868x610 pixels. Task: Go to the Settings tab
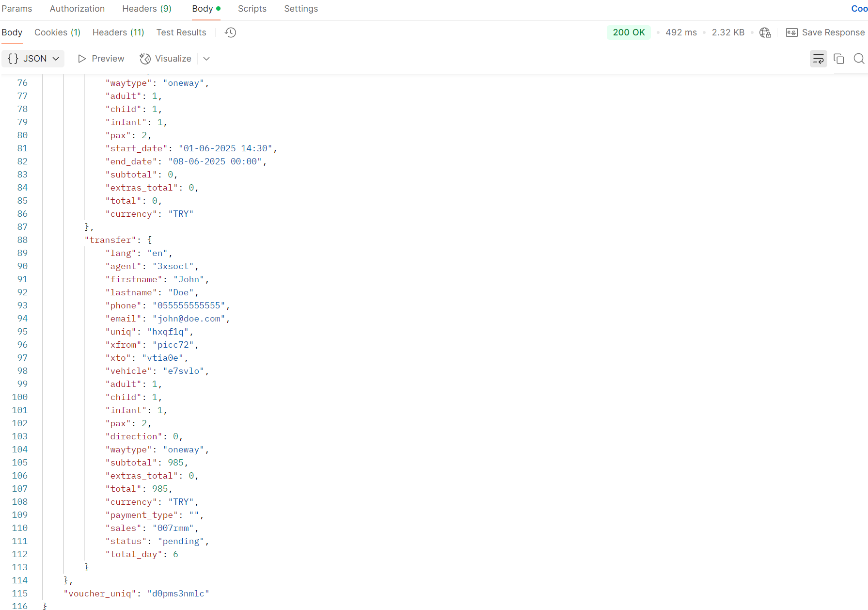pyautogui.click(x=301, y=9)
